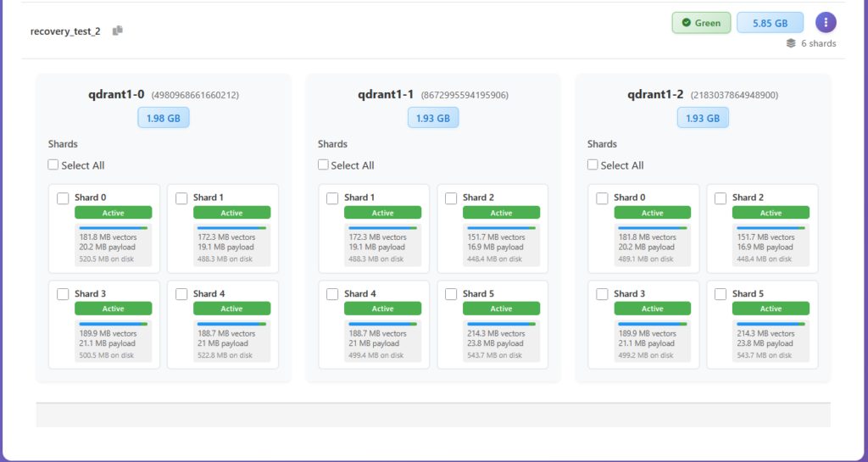Click the Green status badge
868x462 pixels.
click(x=701, y=23)
